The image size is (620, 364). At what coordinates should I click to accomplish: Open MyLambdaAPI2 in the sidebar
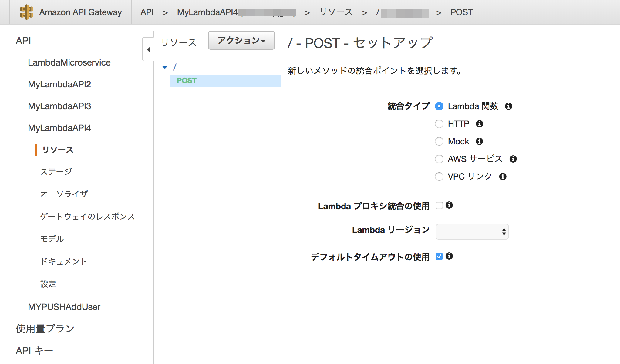click(59, 84)
